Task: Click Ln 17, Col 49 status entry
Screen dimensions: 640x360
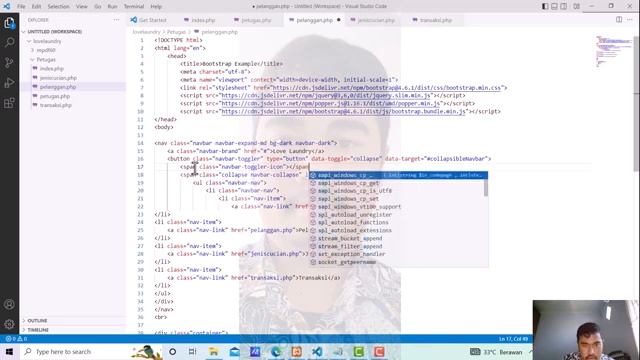Action: pos(513,339)
